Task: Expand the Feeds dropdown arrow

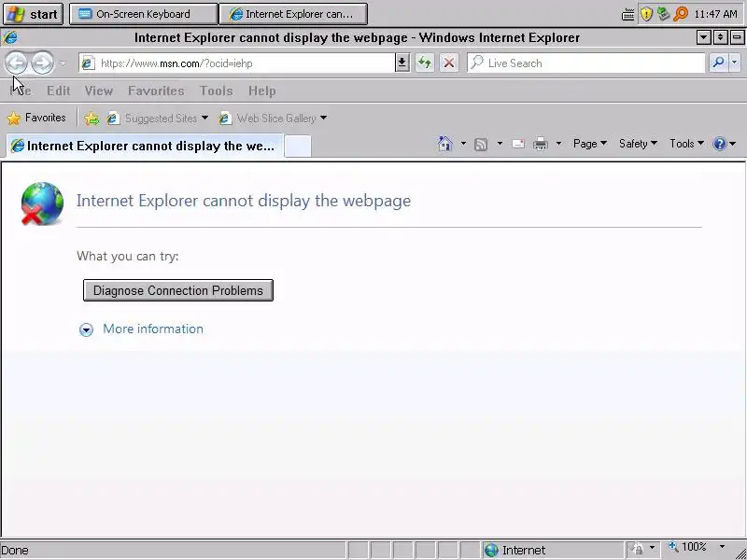Action: [500, 144]
